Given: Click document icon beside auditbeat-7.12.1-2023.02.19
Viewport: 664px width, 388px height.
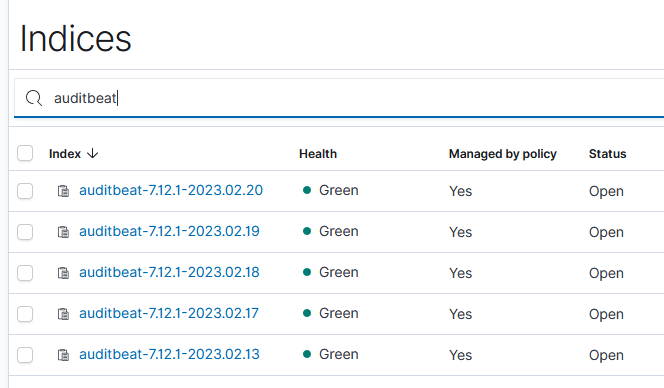Looking at the screenshot, I should [x=64, y=232].
